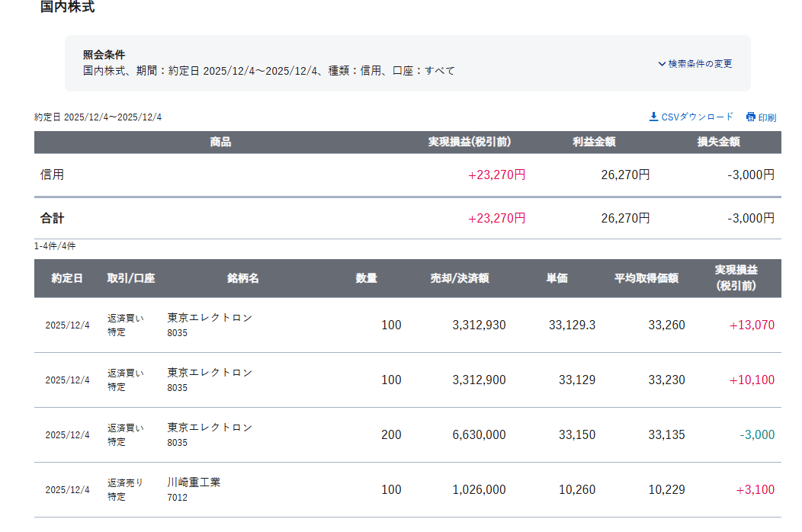Expand the 検索条件の変更 chevron
The image size is (802, 532).
(662, 64)
